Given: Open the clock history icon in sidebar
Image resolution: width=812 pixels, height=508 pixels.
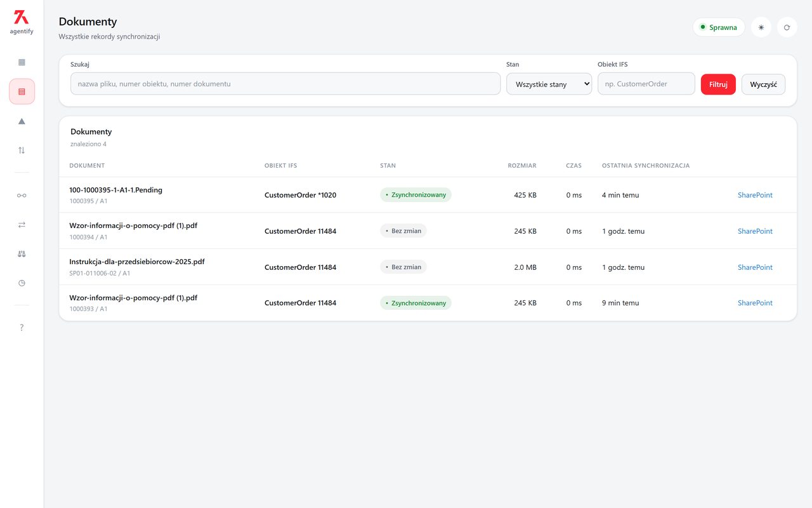Looking at the screenshot, I should (x=22, y=283).
